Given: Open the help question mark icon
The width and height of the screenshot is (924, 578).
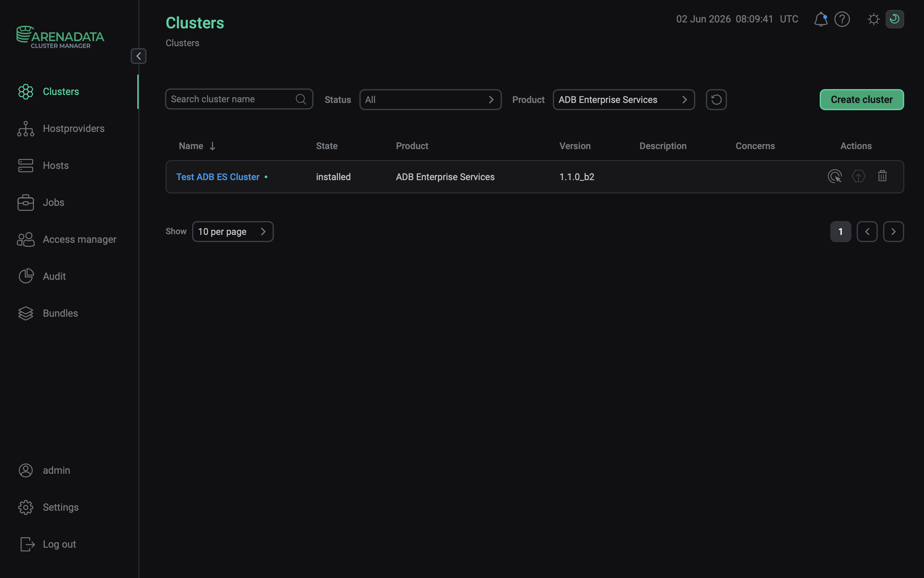Looking at the screenshot, I should (842, 19).
